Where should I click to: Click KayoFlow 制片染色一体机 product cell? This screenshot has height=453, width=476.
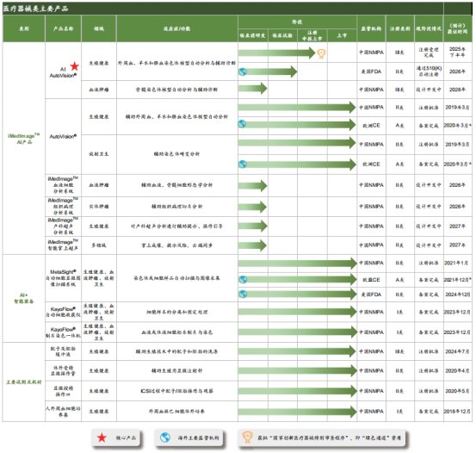coord(63,332)
